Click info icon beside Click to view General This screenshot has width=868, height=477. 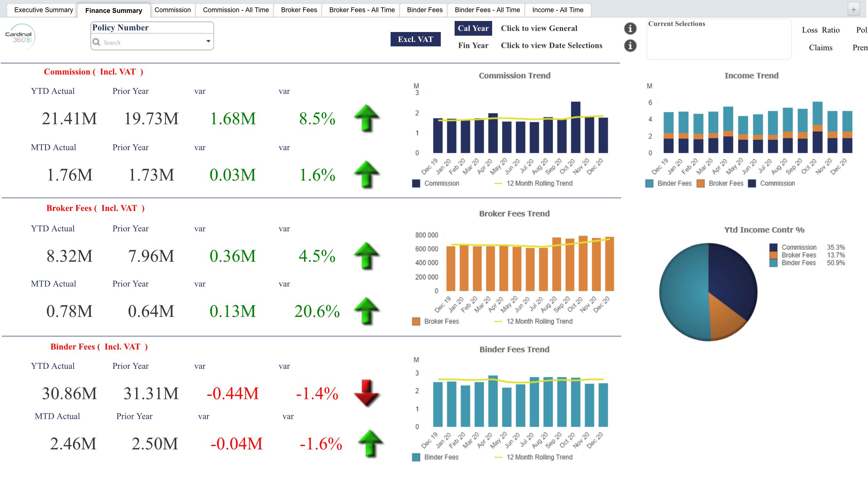coord(630,28)
